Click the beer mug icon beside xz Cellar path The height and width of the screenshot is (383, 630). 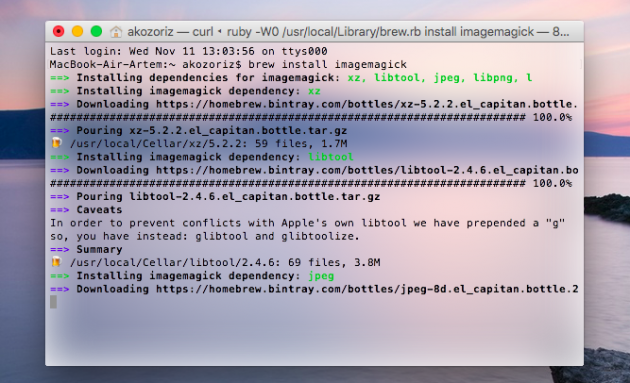click(56, 143)
